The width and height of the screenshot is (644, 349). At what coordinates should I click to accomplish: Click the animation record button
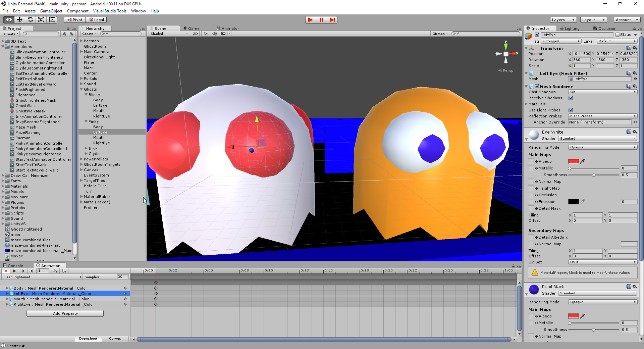coord(6,271)
